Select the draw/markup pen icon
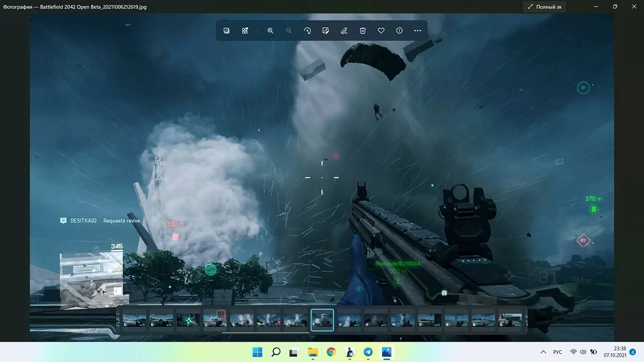 (x=344, y=31)
